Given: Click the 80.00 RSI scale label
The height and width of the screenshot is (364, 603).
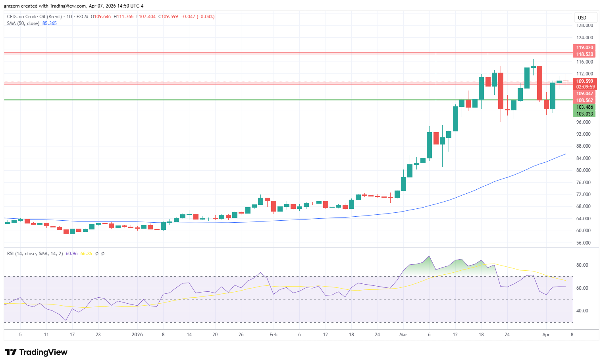Looking at the screenshot, I should pos(582,265).
